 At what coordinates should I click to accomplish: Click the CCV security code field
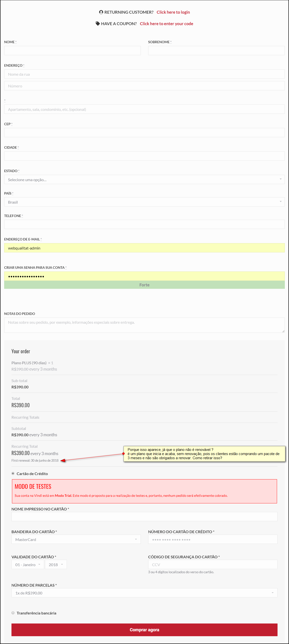click(213, 564)
